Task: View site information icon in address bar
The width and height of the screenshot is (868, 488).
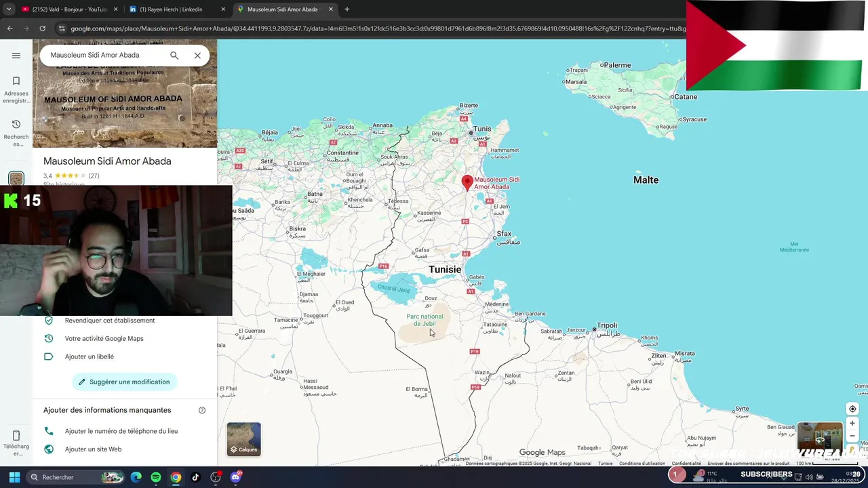Action: tap(62, 28)
